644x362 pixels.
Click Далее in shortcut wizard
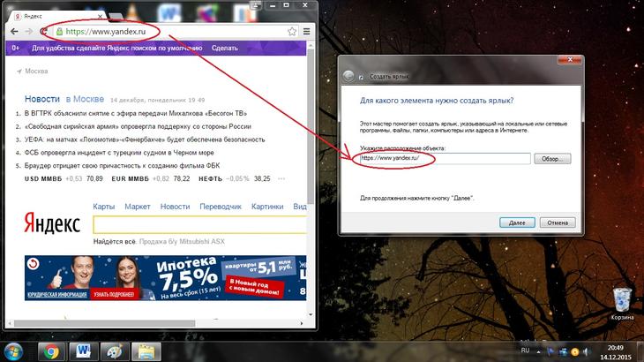[x=517, y=222]
